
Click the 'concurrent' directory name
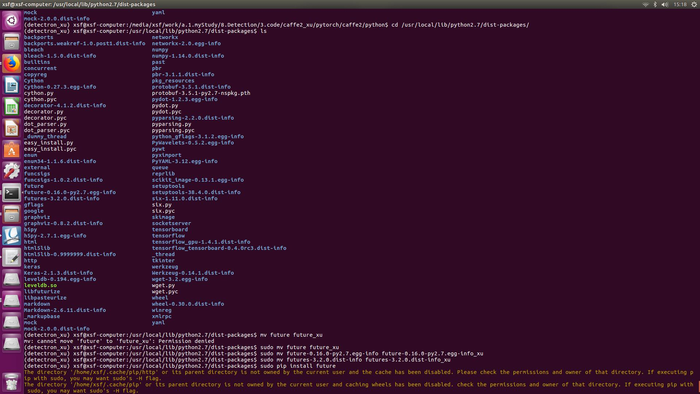coord(40,68)
